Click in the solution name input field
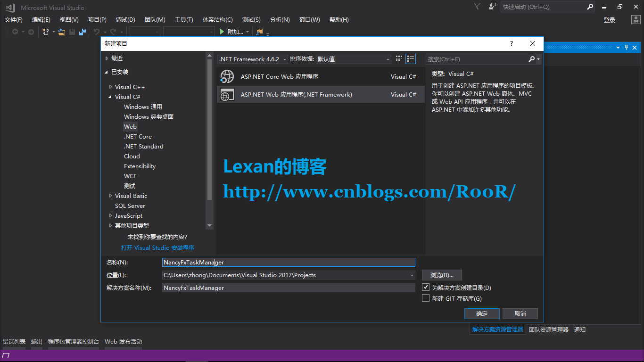 pos(289,288)
